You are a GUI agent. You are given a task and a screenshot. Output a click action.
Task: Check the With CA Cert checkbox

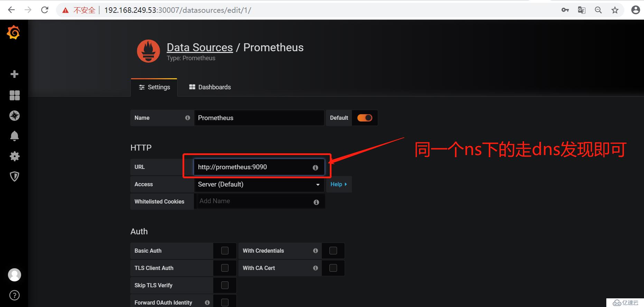click(x=333, y=268)
